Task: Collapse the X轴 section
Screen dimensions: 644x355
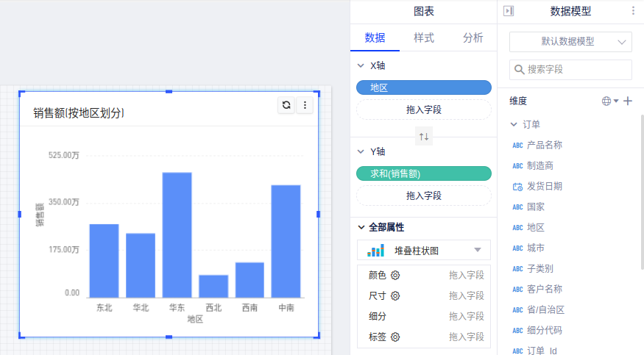Action: pos(361,66)
